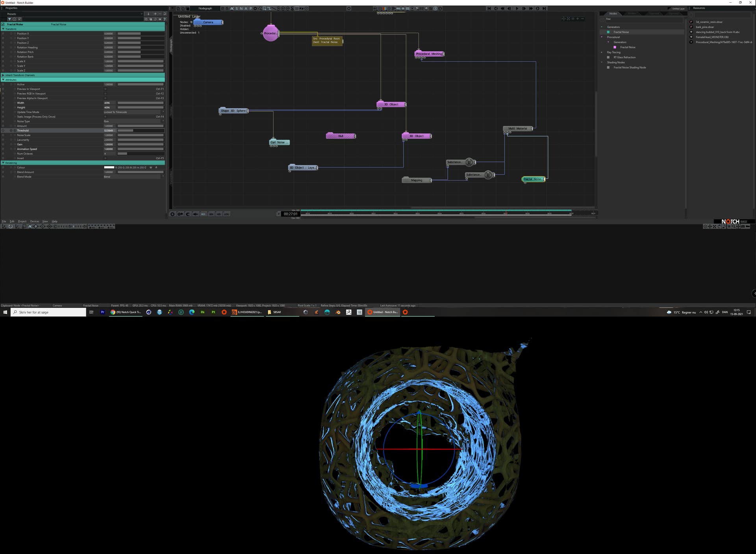Select the Shape 3D: Sphere node
The height and width of the screenshot is (554, 756).
233,111
